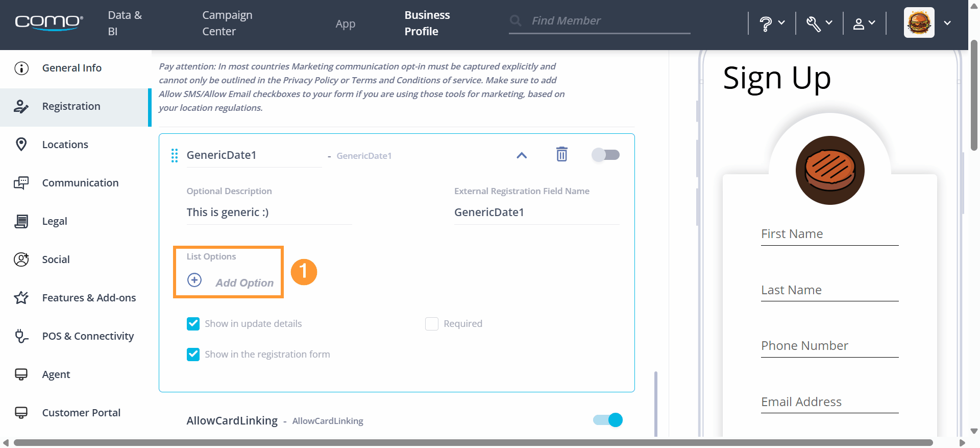Click the scroll down arrow at bottom right
The width and height of the screenshot is (980, 448).
click(974, 431)
